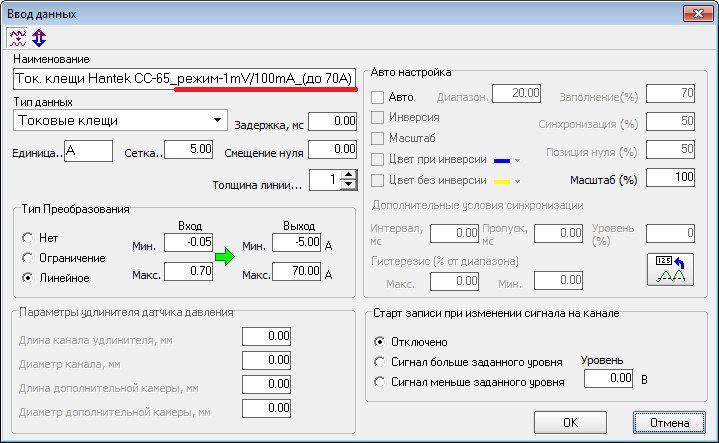Click the Гистерезис Макс. field
The image size is (719, 443).
pos(454,281)
